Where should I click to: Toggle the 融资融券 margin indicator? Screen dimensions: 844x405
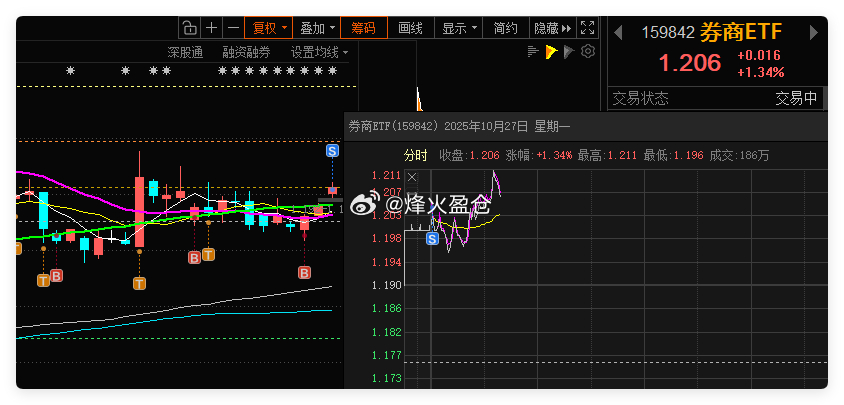(x=247, y=52)
